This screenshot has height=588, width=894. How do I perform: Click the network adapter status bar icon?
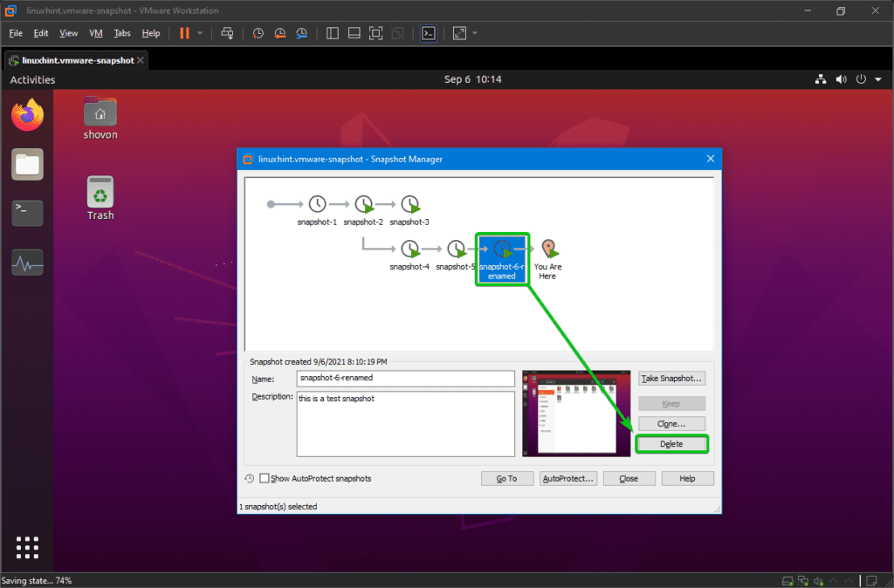pyautogui.click(x=803, y=581)
